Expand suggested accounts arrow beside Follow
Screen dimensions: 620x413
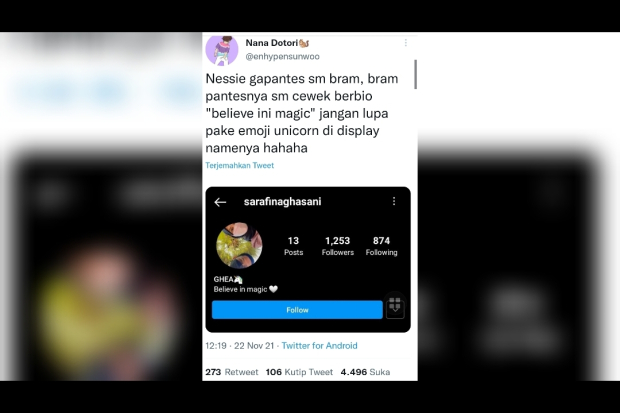coord(395,307)
